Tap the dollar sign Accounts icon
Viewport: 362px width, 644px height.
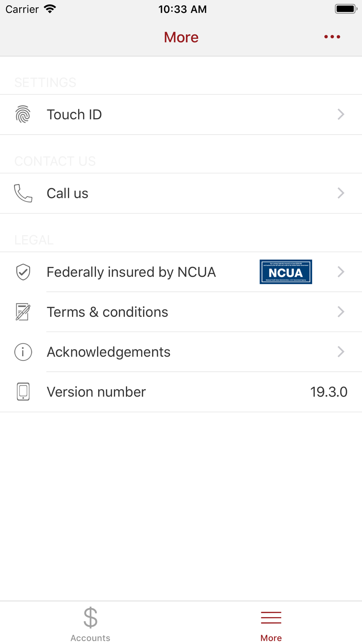click(90, 618)
